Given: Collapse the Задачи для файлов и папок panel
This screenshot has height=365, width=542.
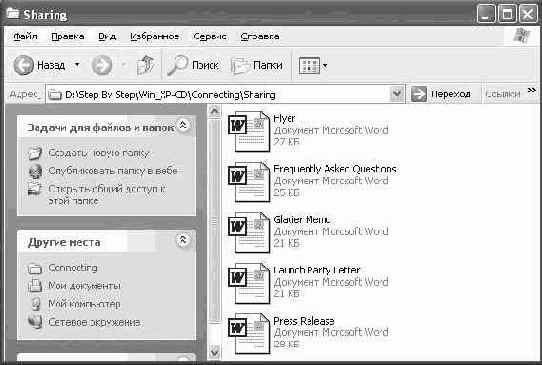Looking at the screenshot, I should 183,125.
